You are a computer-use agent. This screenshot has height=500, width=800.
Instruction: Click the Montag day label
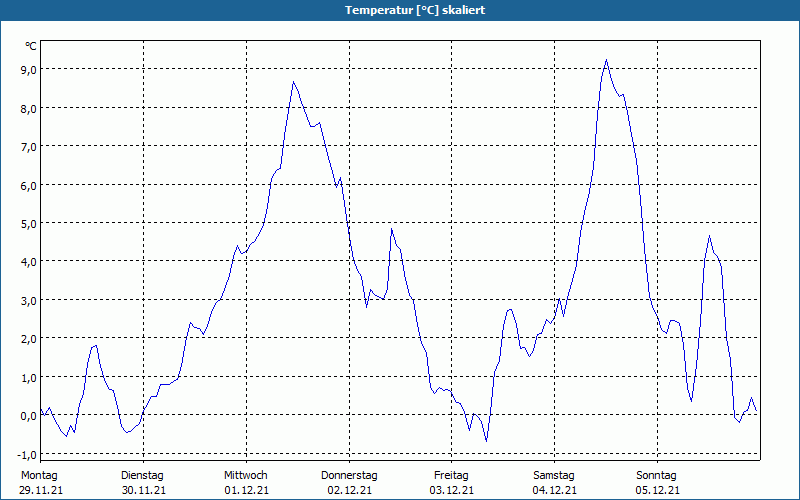39,476
